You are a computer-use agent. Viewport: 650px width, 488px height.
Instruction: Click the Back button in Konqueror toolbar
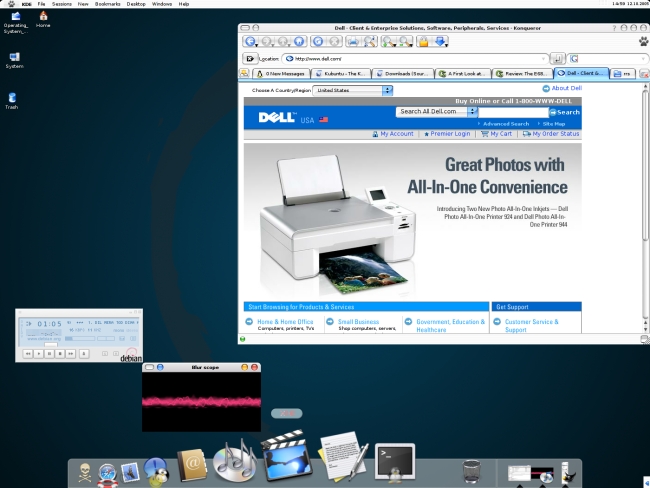(250, 41)
